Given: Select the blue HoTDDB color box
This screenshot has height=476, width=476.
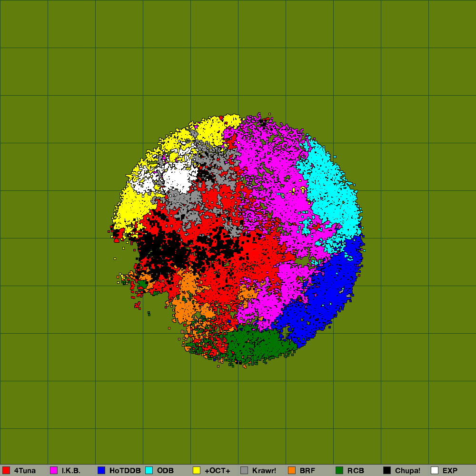Looking at the screenshot, I should (x=101, y=470).
